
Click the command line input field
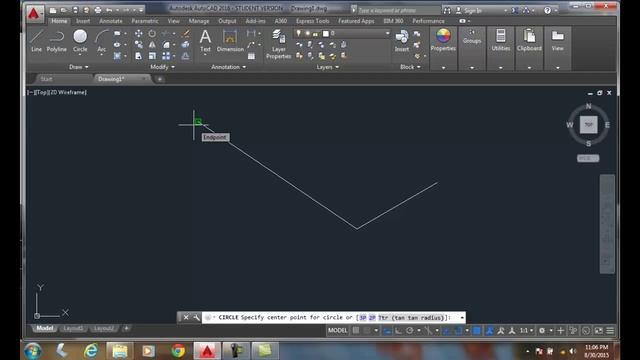pos(334,318)
